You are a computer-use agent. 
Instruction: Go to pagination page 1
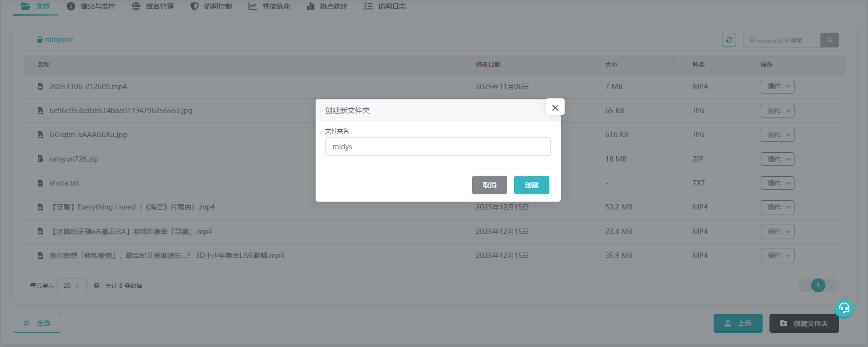(x=818, y=285)
